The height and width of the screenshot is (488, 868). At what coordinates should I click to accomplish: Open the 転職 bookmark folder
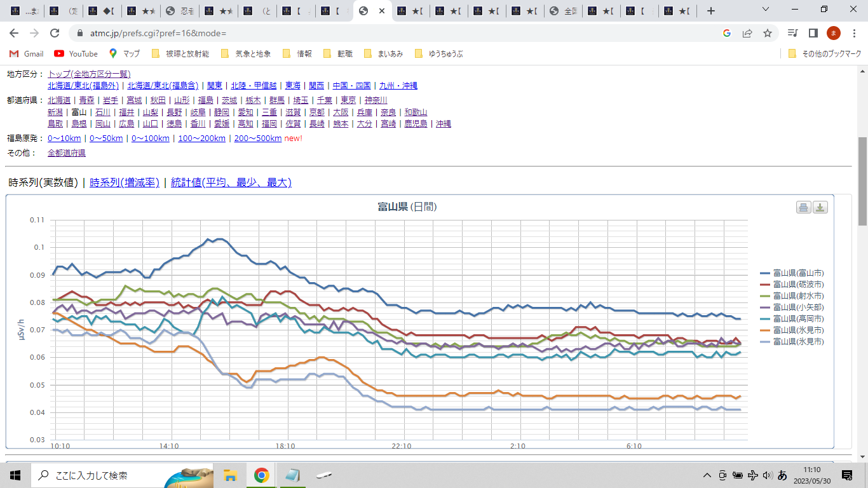[x=338, y=54]
